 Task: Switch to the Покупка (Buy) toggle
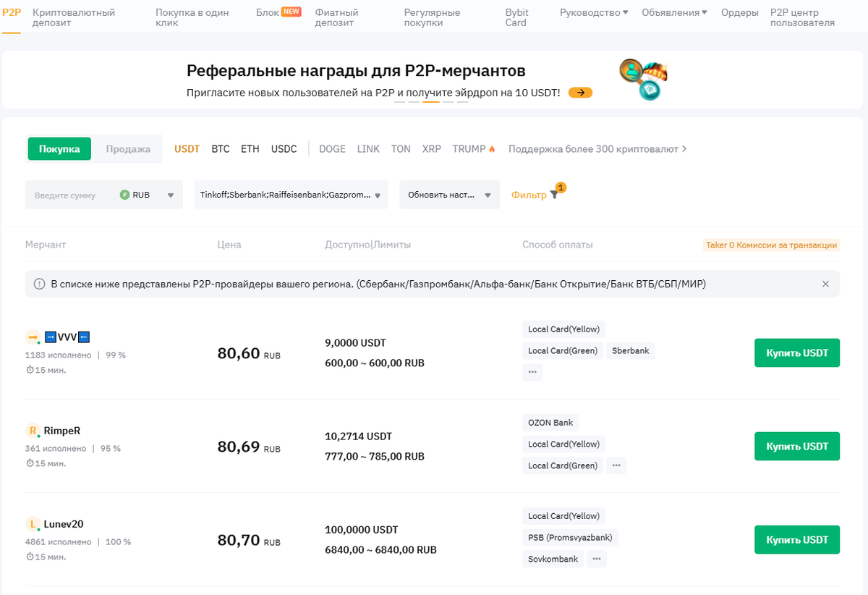[x=59, y=149]
